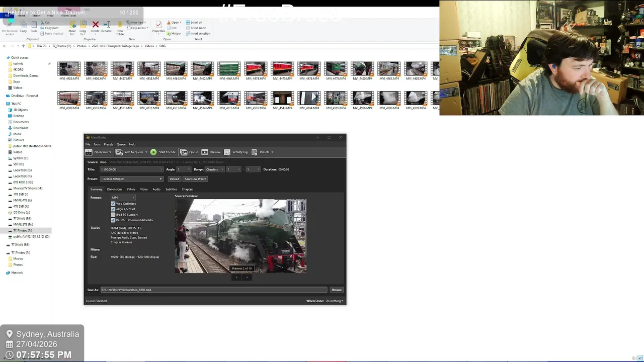Viewport: 644px width, 362px height.
Task: Click Copy path in Explorer ribbon
Action: point(50,28)
